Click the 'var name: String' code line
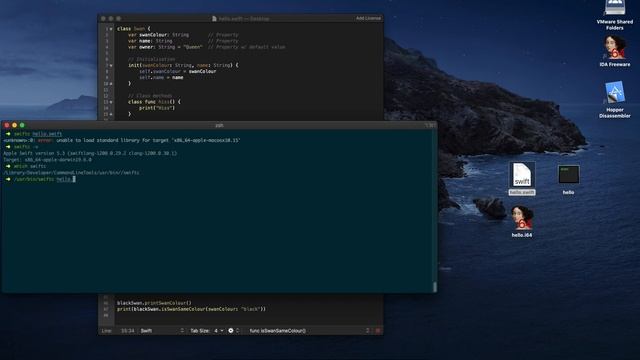 point(150,41)
